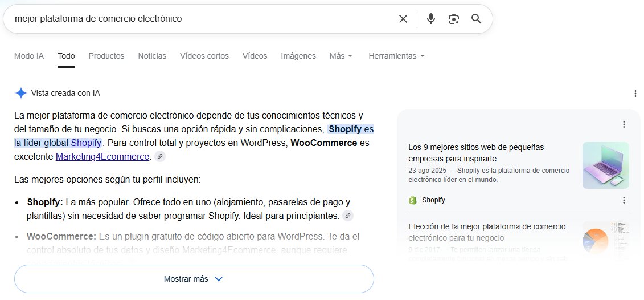Viewport: 644px width, 300px height.
Task: Switch to the Modo IA tab
Action: (x=28, y=56)
